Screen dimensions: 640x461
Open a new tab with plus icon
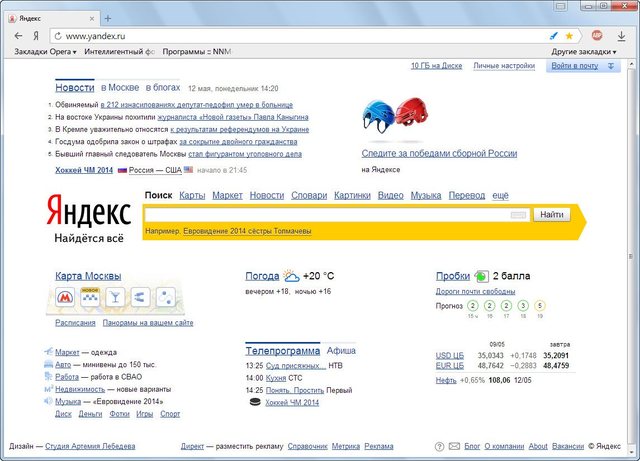click(x=108, y=18)
